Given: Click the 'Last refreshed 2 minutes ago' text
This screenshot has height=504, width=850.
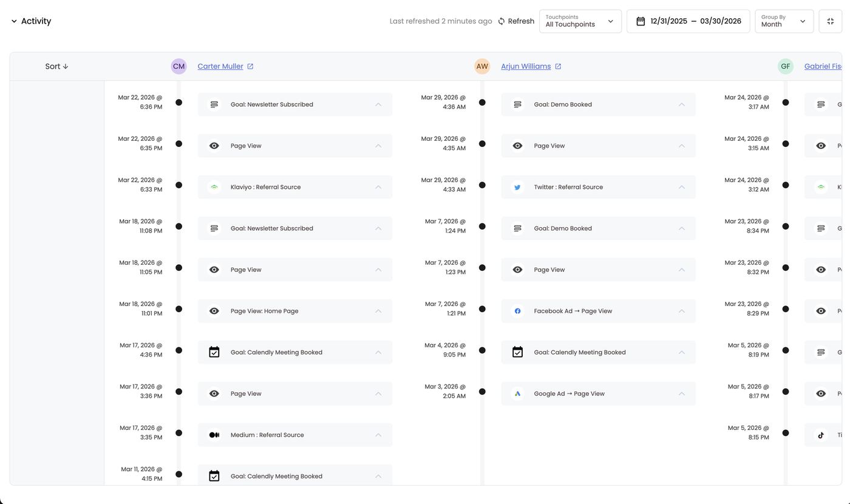Looking at the screenshot, I should tap(441, 21).
